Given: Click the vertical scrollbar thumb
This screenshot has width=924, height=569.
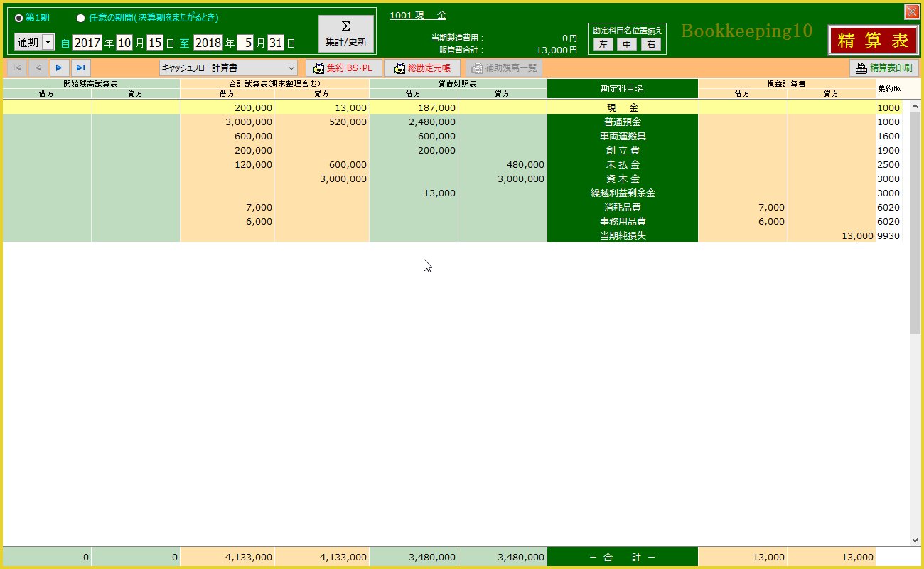Looking at the screenshot, I should pos(915,220).
